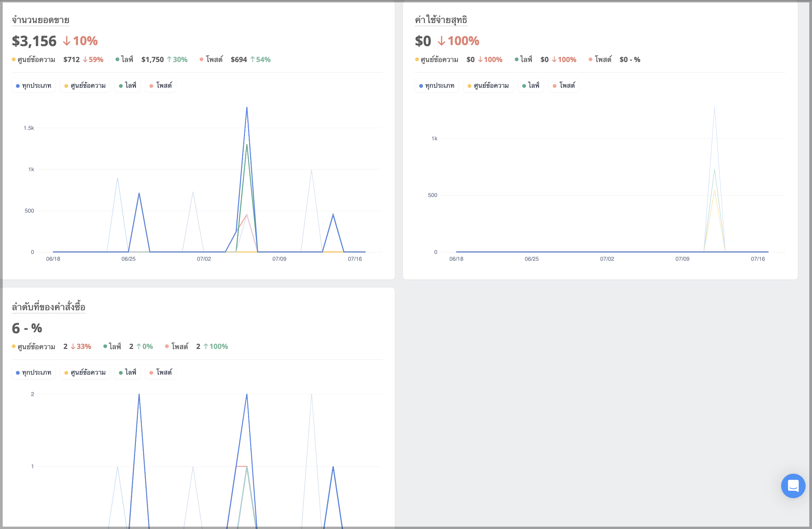Viewport: 812px width, 529px height.
Task: Click the จำนวนยอดขาย card title
Action: click(41, 20)
